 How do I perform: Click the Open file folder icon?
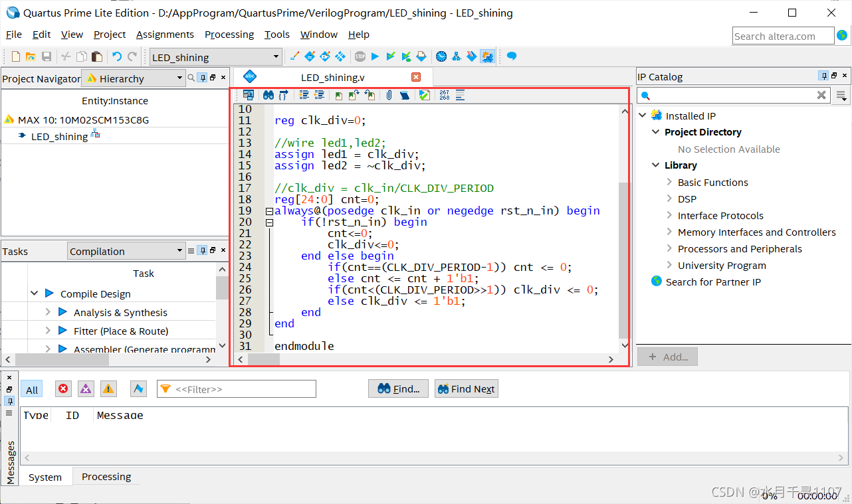coord(31,56)
